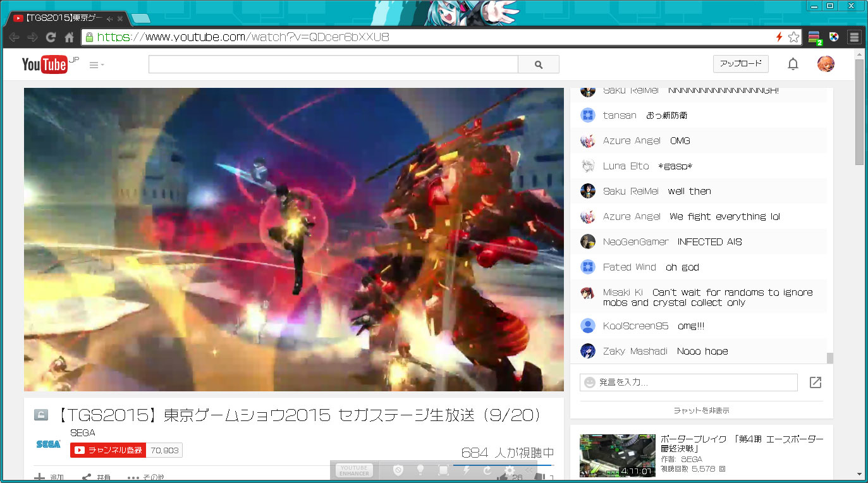
Task: Hide chat via チャットを非表示
Action: click(x=701, y=410)
